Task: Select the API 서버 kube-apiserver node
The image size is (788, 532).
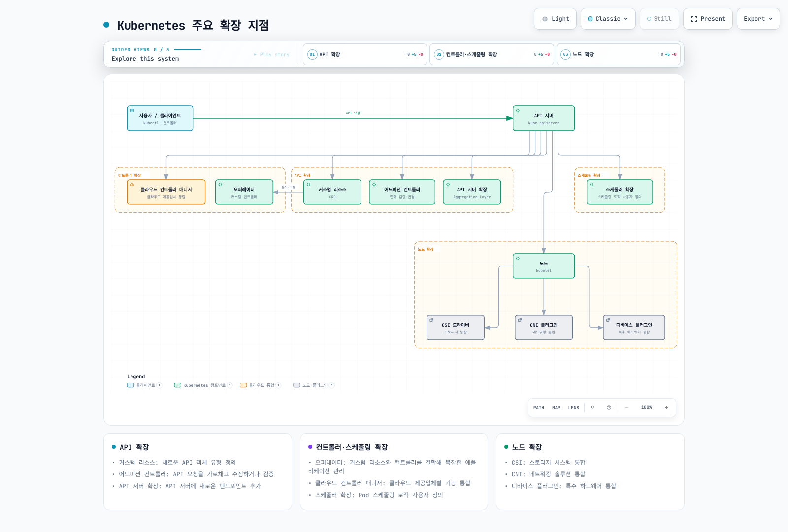Action: 544,118
